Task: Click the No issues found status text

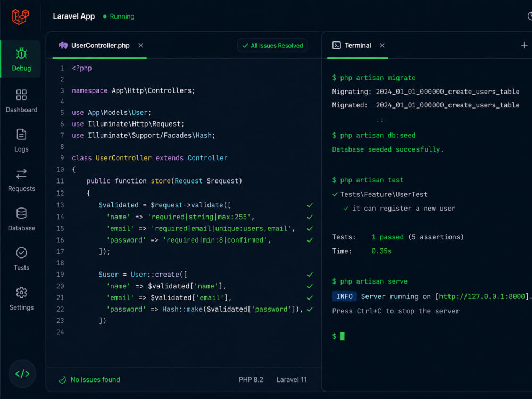Action: (x=95, y=380)
